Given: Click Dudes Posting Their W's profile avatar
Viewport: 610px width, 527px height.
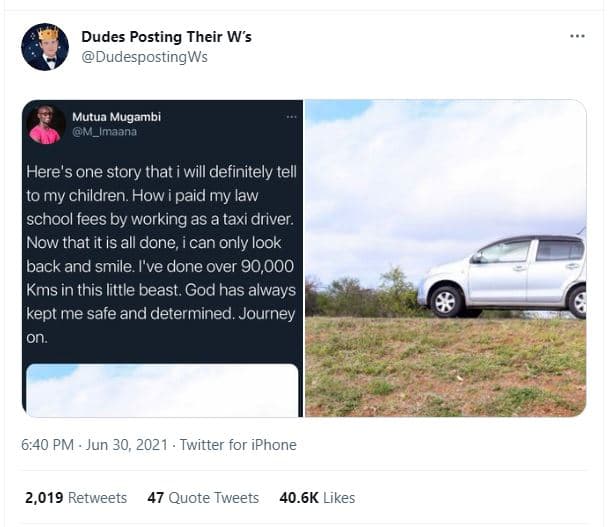Looking at the screenshot, I should [x=45, y=47].
